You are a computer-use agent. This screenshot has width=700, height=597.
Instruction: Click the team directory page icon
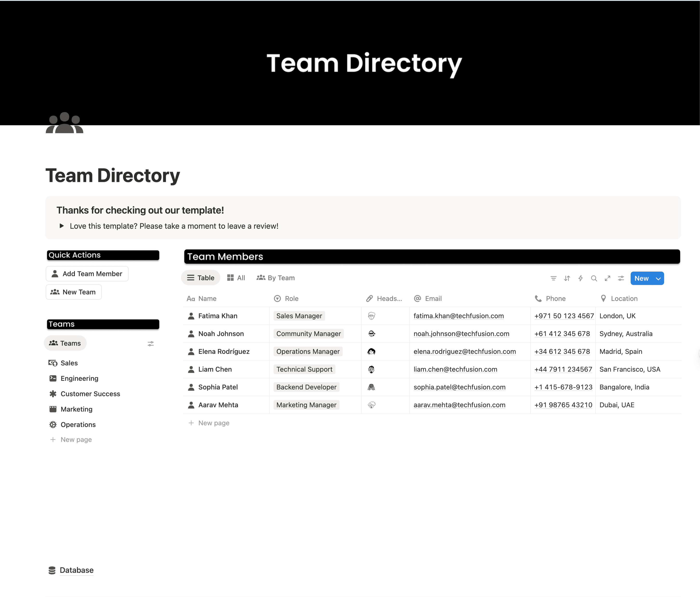pos(65,123)
